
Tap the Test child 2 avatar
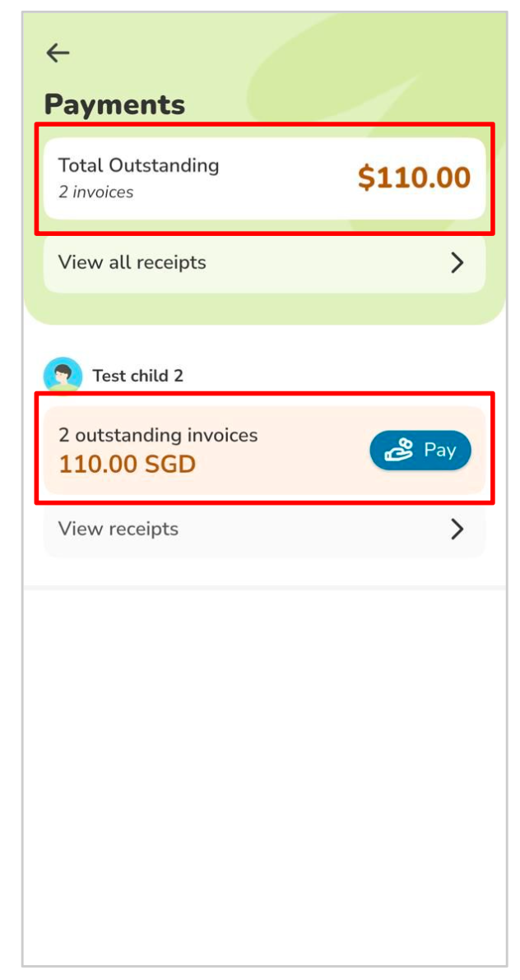63,376
